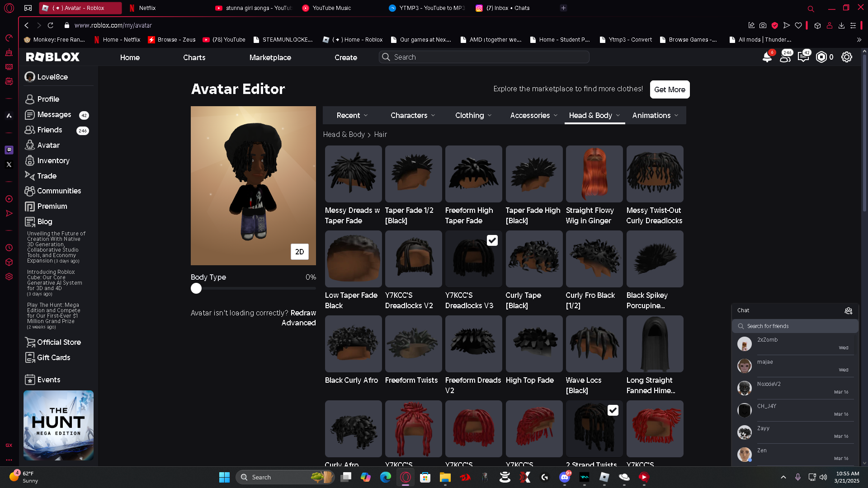Toggle the 2D avatar view button

click(x=299, y=252)
